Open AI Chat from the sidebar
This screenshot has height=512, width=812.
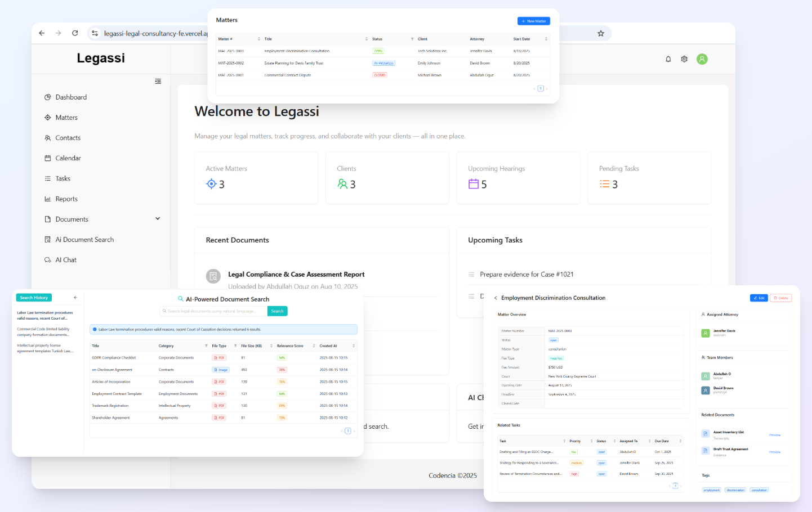click(x=65, y=259)
